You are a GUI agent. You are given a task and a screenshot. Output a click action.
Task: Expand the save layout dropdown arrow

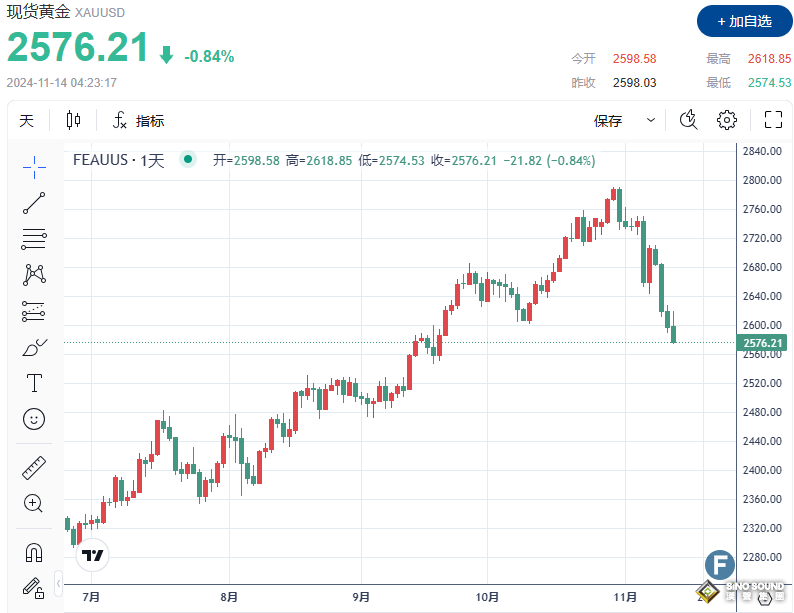pos(651,120)
